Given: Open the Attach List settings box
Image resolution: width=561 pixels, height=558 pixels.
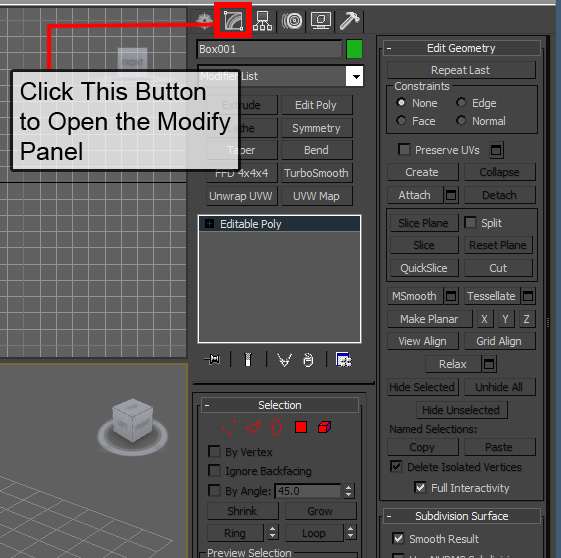Looking at the screenshot, I should pos(451,195).
